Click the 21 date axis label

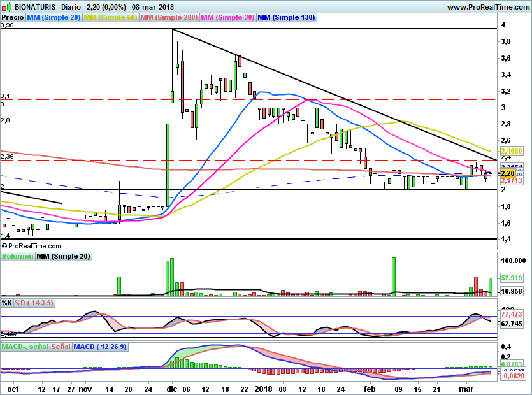point(437,389)
